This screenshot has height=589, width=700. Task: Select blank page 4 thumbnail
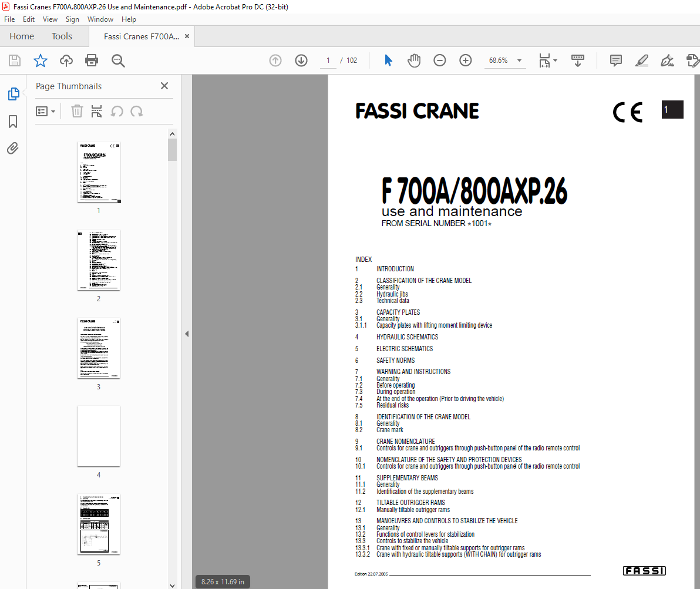(99, 436)
